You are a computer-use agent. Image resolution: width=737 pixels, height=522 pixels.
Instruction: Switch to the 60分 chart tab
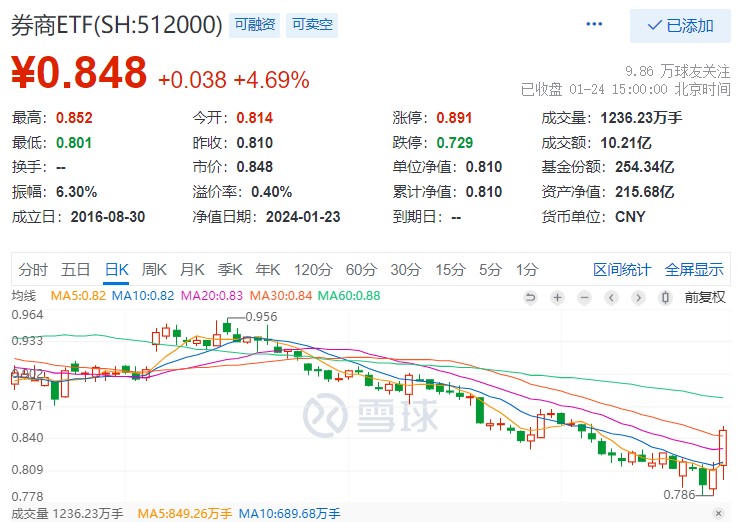[x=361, y=270]
